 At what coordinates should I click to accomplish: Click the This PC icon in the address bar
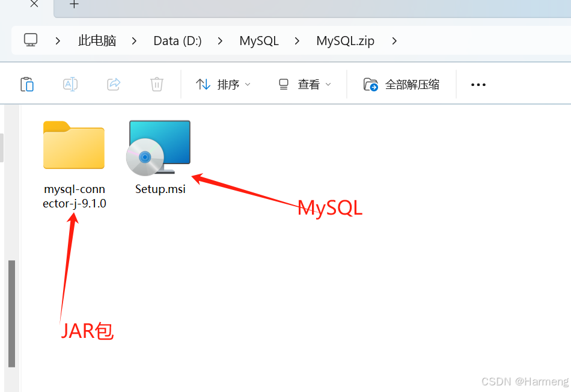click(x=30, y=40)
